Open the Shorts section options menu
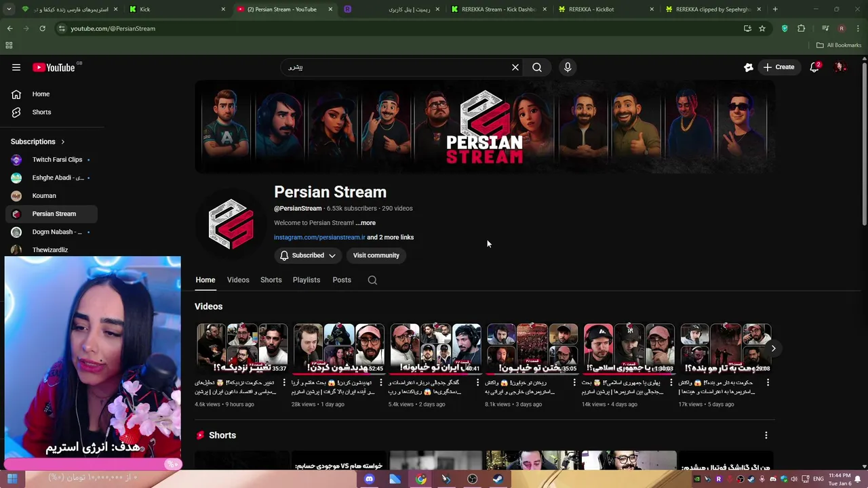The width and height of the screenshot is (868, 488). click(766, 435)
